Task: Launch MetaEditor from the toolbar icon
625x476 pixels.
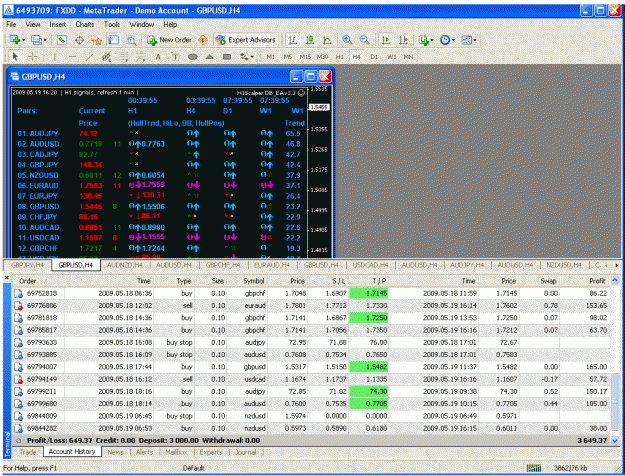Action: pyautogui.click(x=203, y=40)
